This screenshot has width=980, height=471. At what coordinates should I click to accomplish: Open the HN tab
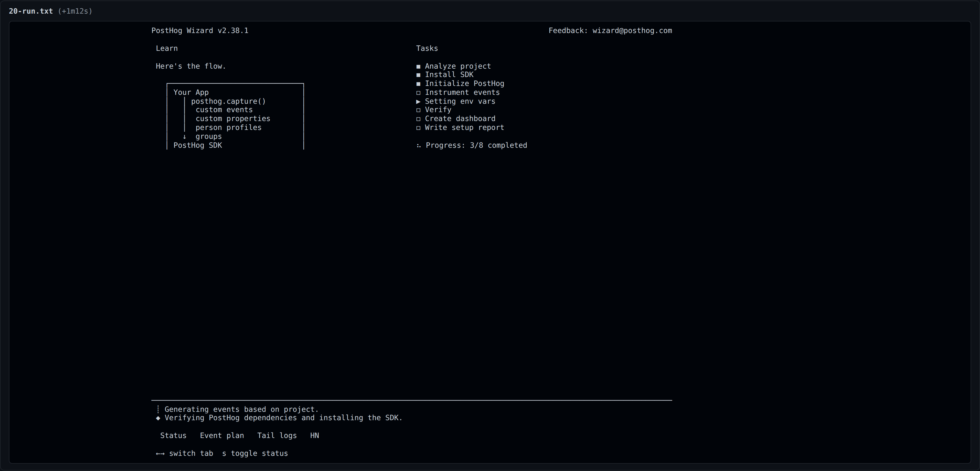(x=315, y=436)
